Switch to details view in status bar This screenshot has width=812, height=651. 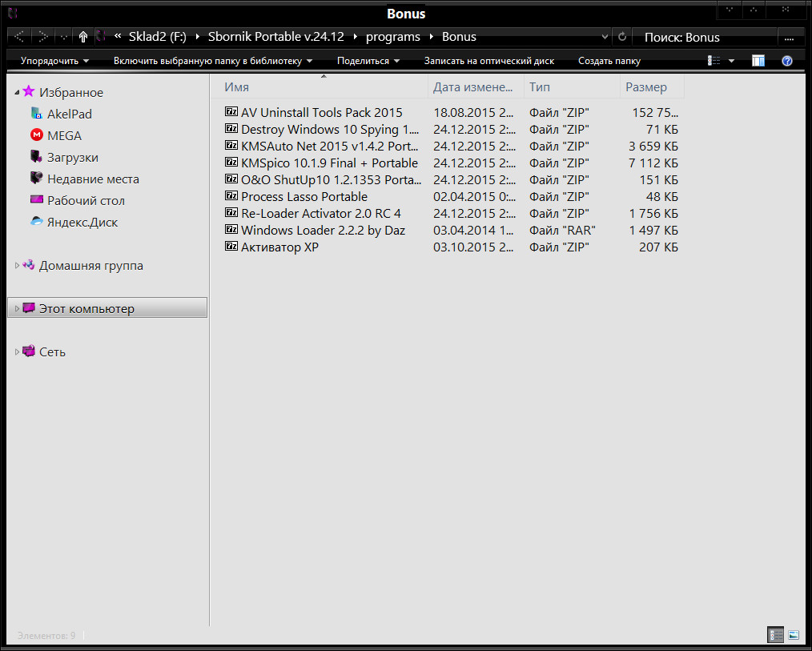(775, 635)
